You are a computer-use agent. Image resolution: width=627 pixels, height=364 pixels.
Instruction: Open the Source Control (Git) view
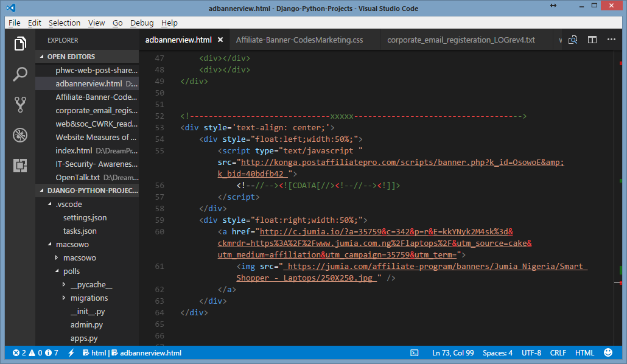coord(20,105)
